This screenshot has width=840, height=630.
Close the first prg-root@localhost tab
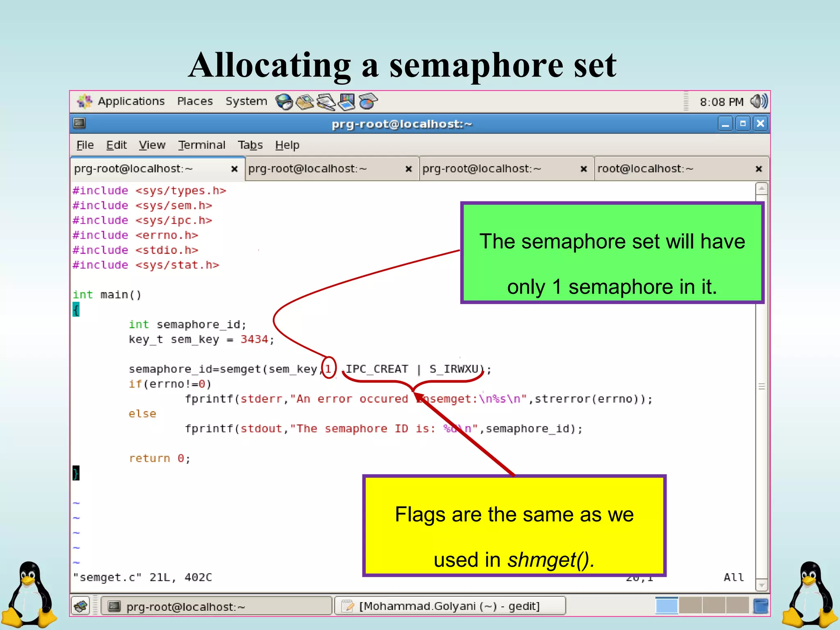point(235,169)
